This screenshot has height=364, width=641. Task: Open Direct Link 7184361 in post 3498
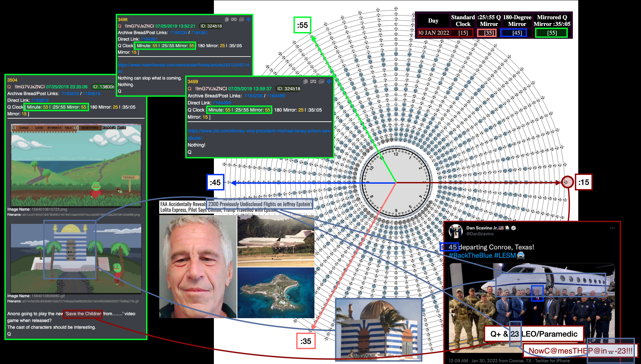(x=149, y=39)
